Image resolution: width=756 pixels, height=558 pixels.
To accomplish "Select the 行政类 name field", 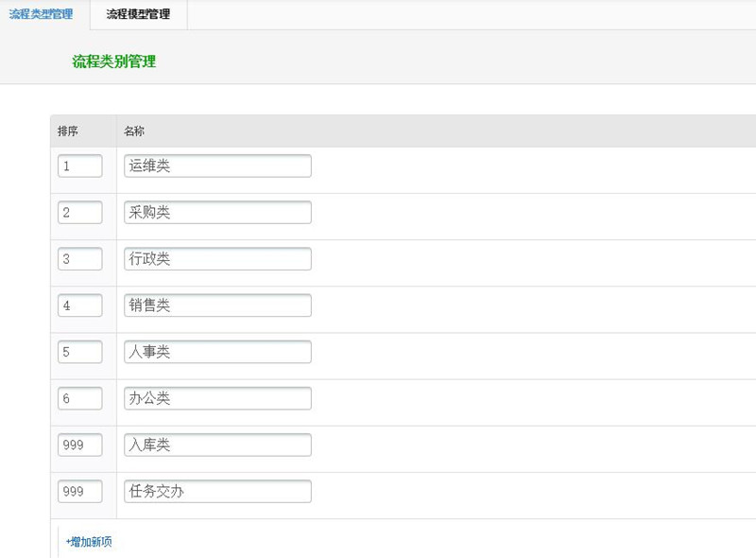I will point(216,258).
